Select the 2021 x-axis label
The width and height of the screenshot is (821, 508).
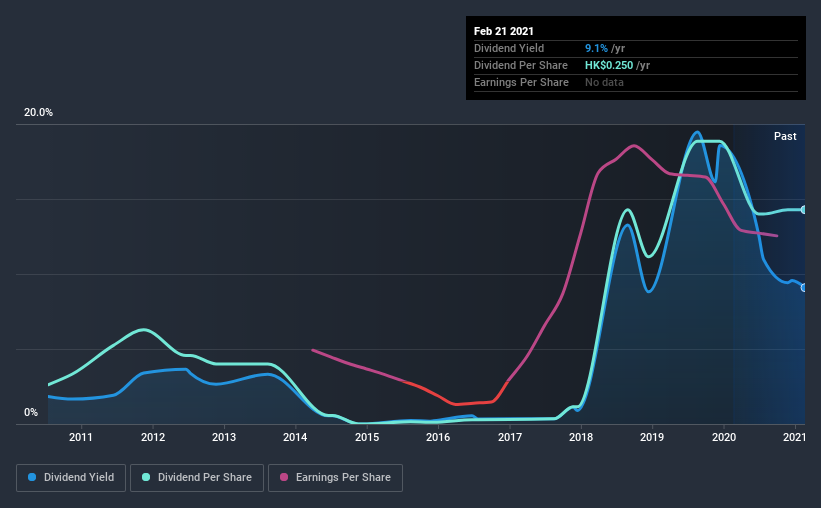[794, 437]
